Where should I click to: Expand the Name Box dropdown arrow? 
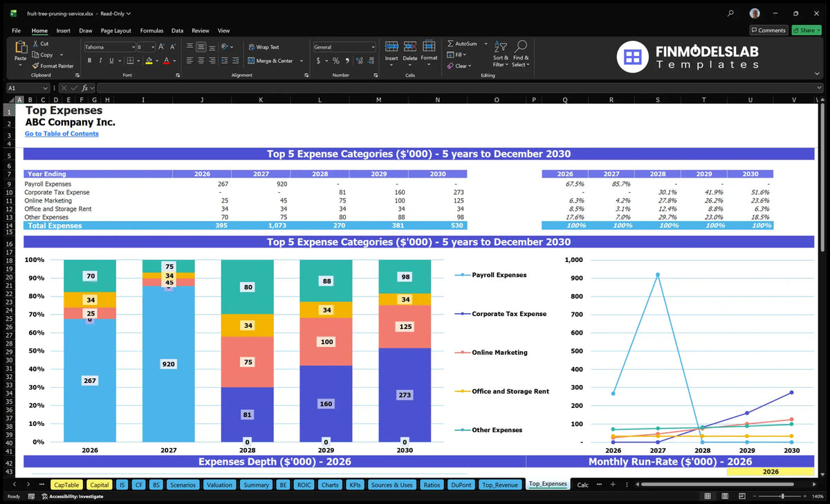[45, 88]
